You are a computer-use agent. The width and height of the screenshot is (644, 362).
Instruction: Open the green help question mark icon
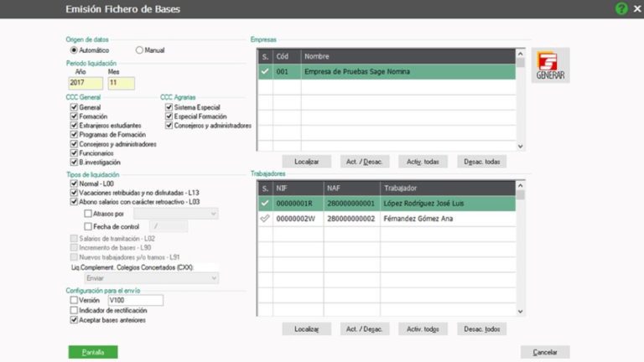(621, 8)
